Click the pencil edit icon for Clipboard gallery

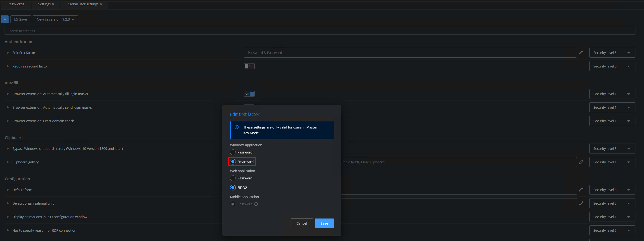click(581, 162)
